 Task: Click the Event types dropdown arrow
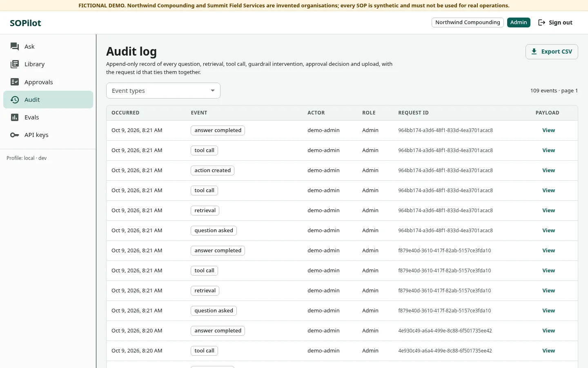tap(213, 91)
